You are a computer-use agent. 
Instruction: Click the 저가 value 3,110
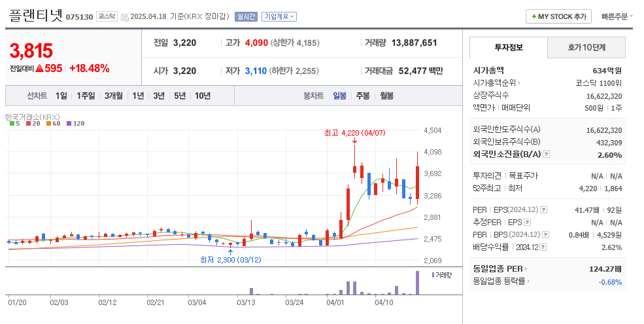[x=256, y=71]
